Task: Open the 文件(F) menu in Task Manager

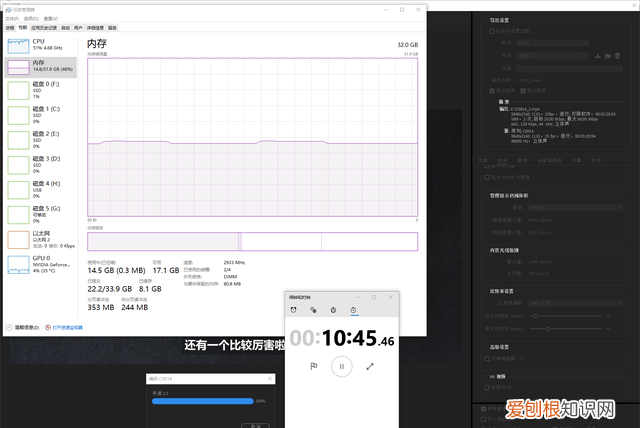Action: click(12, 19)
